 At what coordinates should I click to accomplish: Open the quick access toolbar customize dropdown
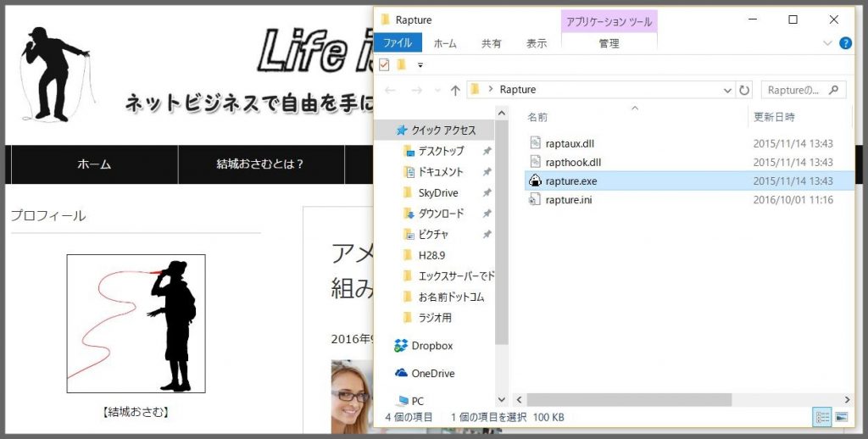420,65
